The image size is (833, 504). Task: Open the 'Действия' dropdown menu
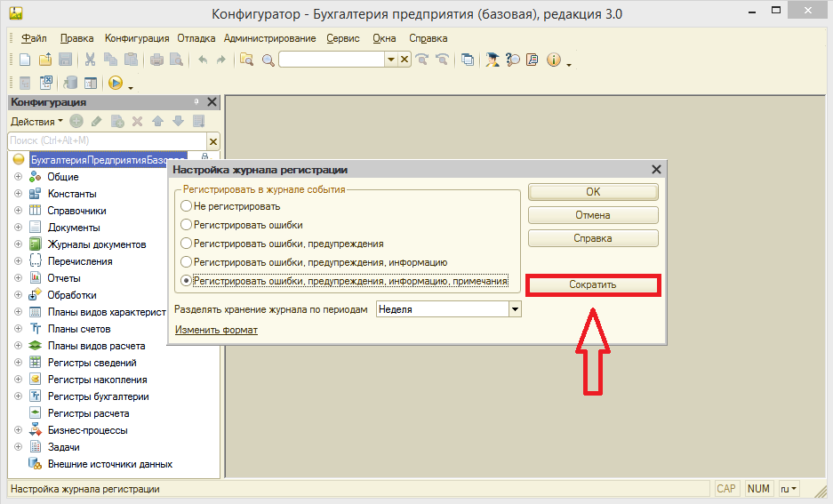tap(36, 121)
